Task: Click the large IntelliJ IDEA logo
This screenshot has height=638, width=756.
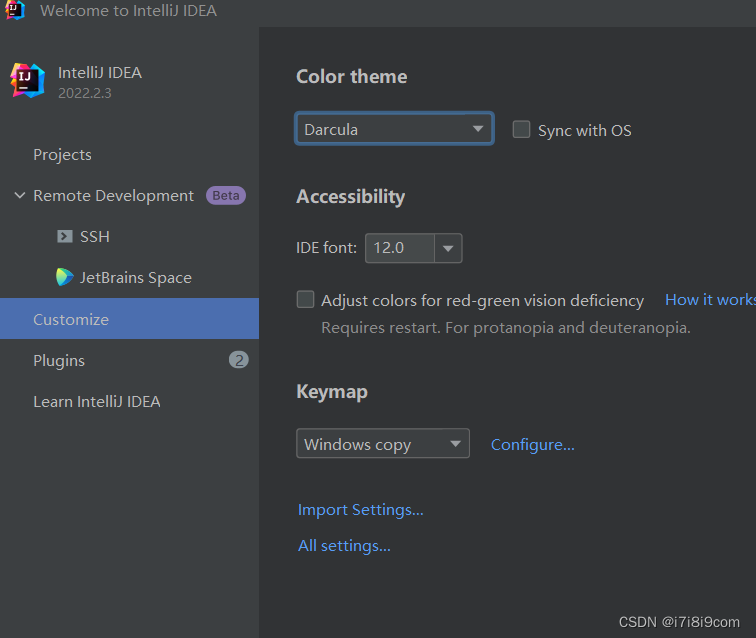Action: coord(28,81)
